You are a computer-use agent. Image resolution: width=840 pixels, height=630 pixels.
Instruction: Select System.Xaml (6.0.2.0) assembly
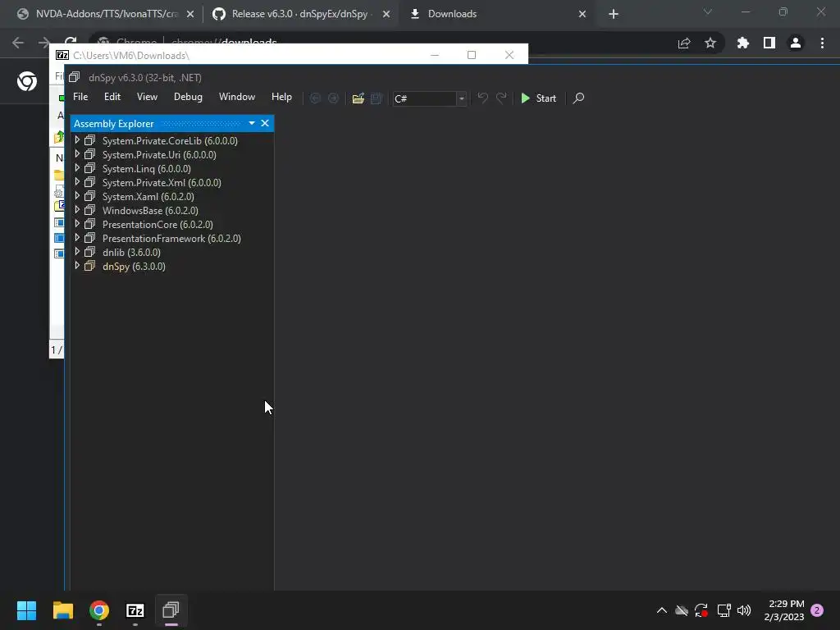pyautogui.click(x=148, y=197)
